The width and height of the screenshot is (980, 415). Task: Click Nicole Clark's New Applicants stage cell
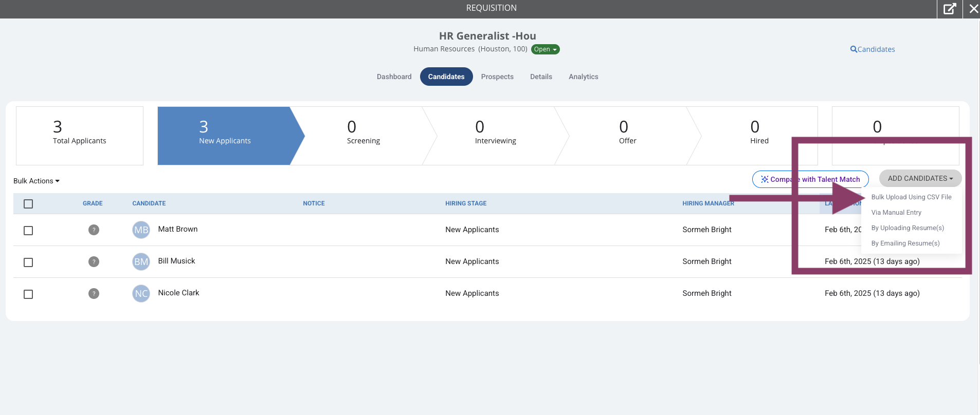click(472, 293)
